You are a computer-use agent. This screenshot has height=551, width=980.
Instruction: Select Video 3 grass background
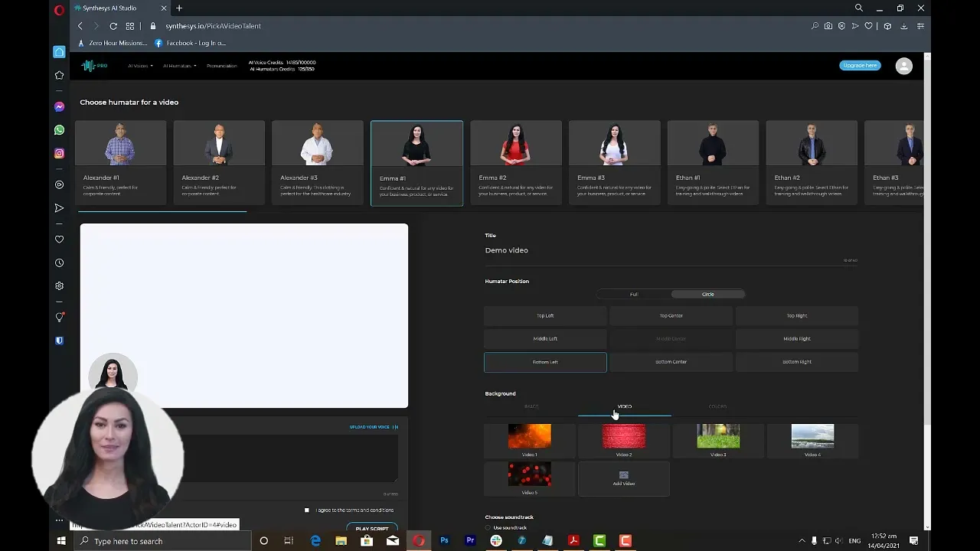(x=718, y=440)
